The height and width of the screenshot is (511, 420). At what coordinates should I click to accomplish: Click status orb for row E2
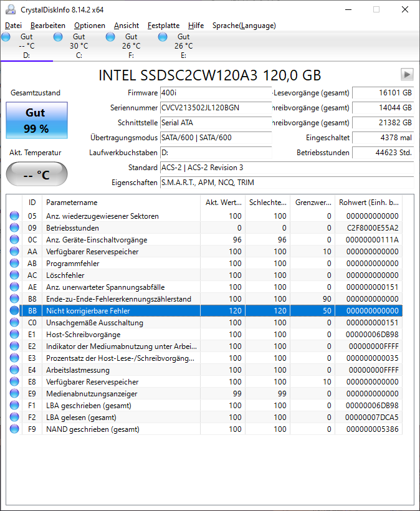click(x=14, y=346)
